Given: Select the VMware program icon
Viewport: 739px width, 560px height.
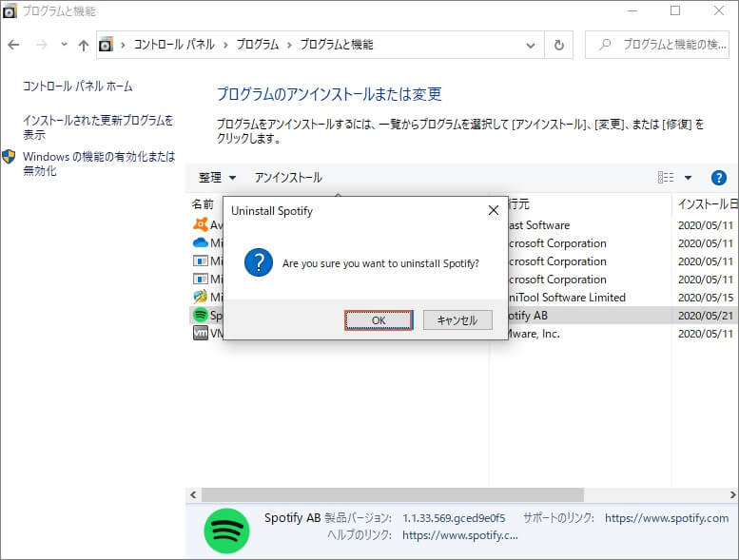Looking at the screenshot, I should pyautogui.click(x=201, y=333).
